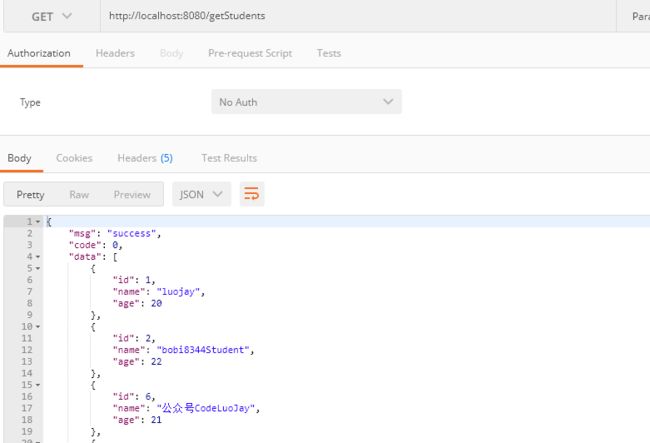
Task: Collapse the data array at line 4
Action: (38, 257)
